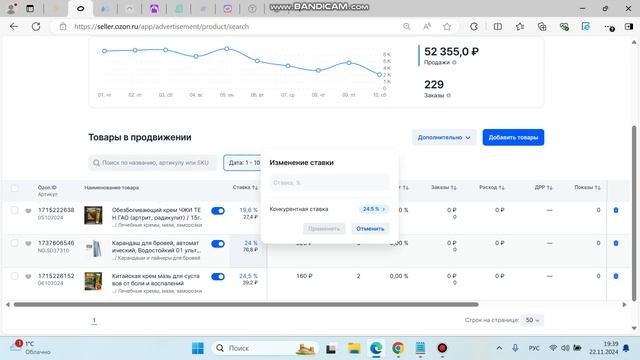This screenshot has width=640, height=360.
Task: Tick checkbox for product 1715226152
Action: coord(15,276)
